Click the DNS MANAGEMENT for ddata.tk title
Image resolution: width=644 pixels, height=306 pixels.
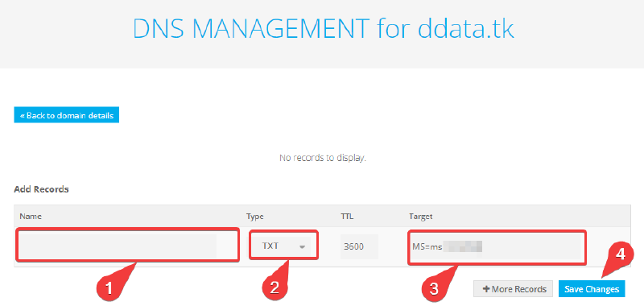pos(324,29)
